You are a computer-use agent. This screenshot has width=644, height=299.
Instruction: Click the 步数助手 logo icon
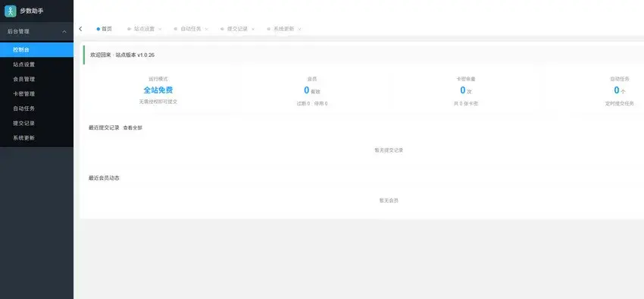11,11
